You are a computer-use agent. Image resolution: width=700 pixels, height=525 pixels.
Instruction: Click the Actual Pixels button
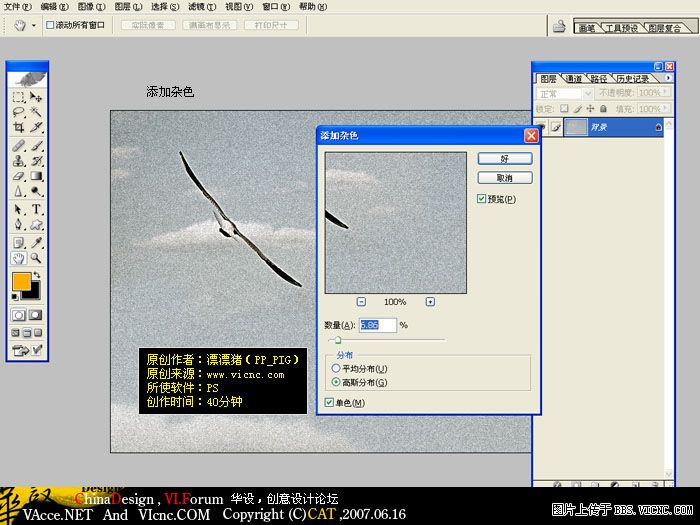[148, 25]
